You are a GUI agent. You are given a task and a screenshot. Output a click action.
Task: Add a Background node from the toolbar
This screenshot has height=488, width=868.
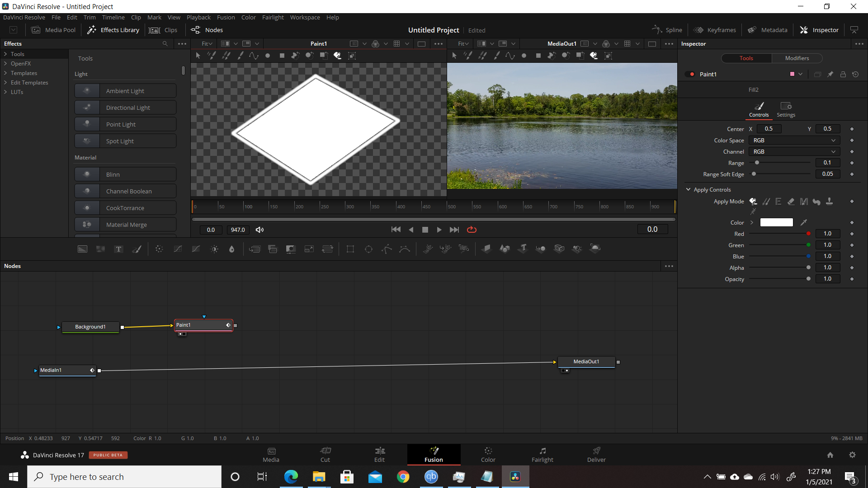click(82, 249)
